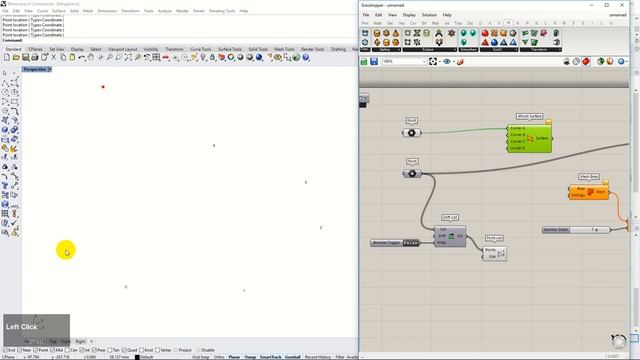Click the blue sphere SubD component icon
Screen dimensions: 640x360
(494, 42)
